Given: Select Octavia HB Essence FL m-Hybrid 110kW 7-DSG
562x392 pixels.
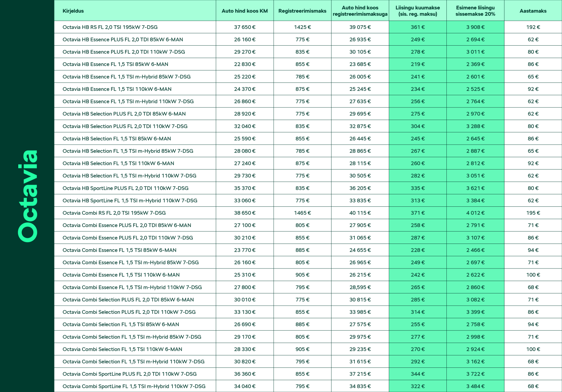Looking at the screenshot, I should click(128, 101).
